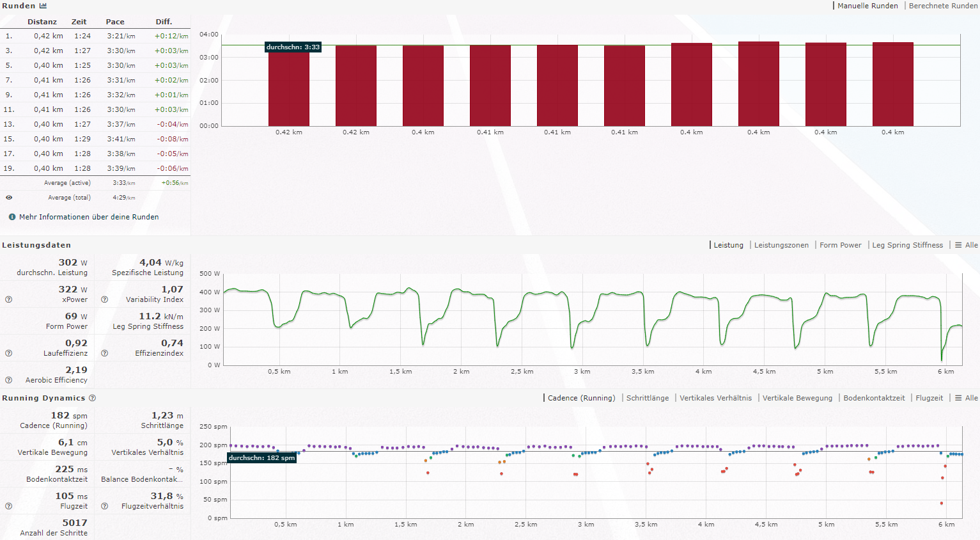
Task: Click the help icon next to Effizienzindex
Action: pos(105,353)
